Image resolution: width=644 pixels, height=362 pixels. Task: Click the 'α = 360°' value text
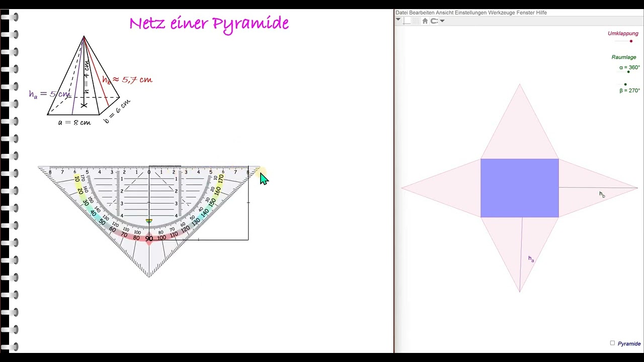coord(629,67)
